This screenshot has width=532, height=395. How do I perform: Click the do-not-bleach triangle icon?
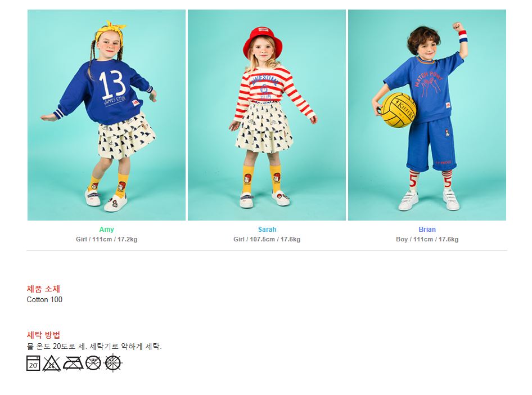click(x=52, y=363)
